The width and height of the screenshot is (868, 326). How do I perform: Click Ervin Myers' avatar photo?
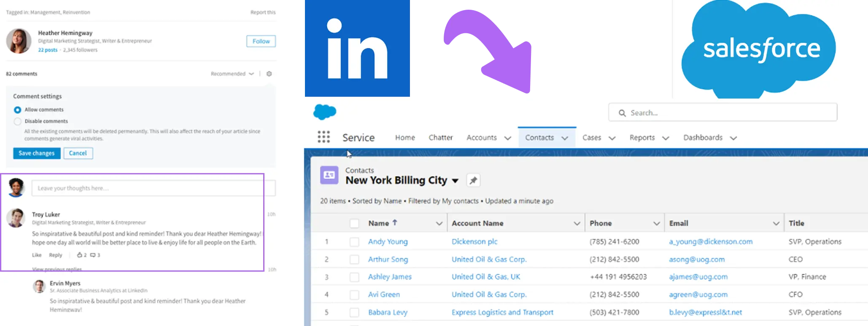[x=39, y=286]
